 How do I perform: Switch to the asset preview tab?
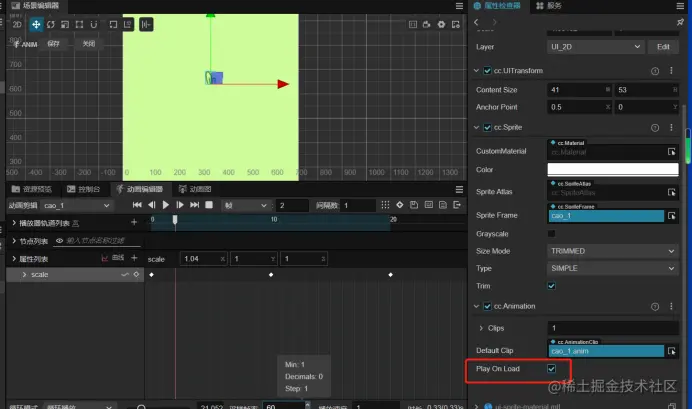32,189
